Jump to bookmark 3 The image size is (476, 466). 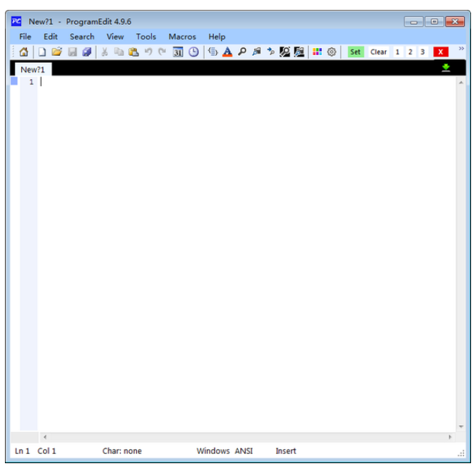422,52
